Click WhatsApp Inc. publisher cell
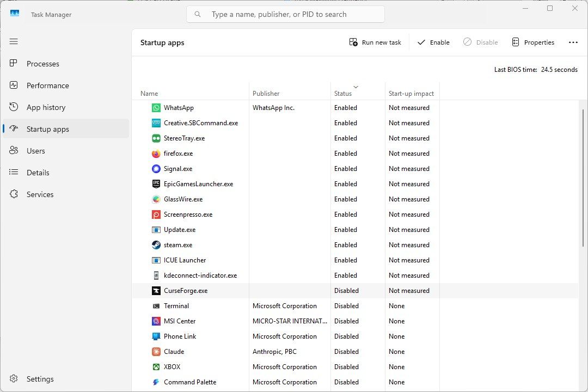588x392 pixels. point(273,108)
